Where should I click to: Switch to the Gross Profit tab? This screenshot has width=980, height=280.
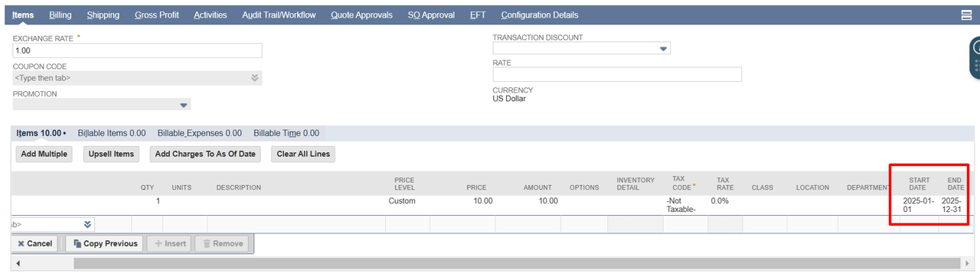click(157, 15)
